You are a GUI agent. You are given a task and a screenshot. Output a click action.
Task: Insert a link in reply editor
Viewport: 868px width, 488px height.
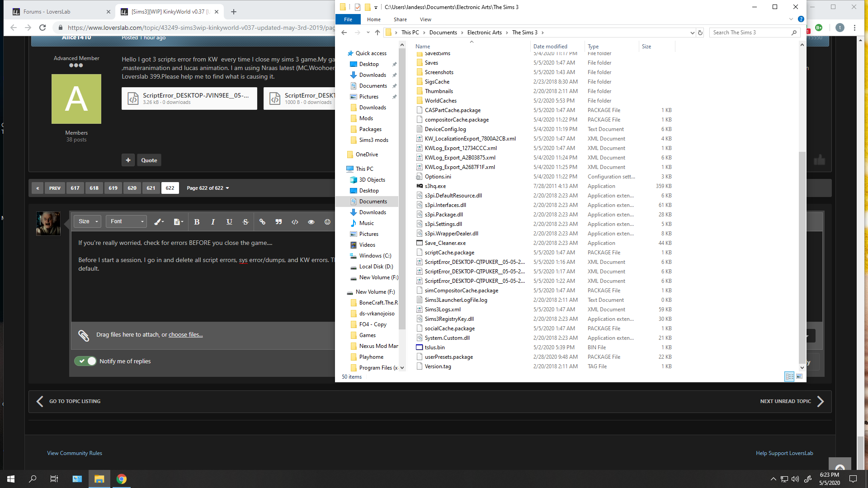pos(262,222)
